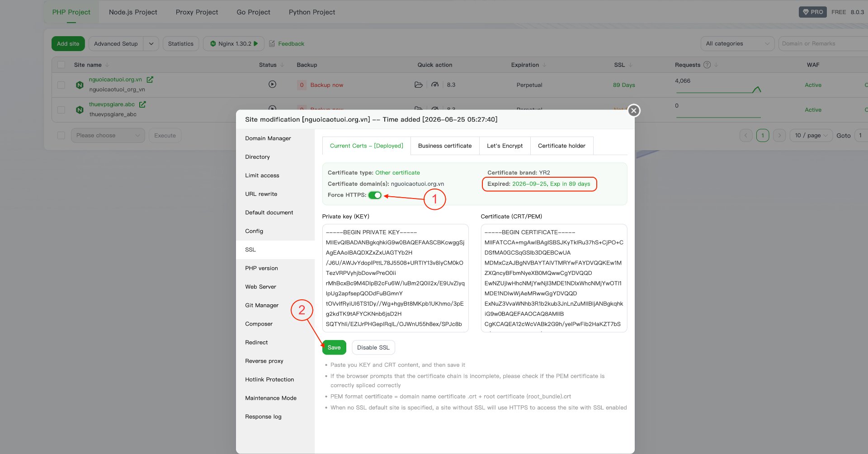Click the Disable SSL button
The width and height of the screenshot is (868, 454).
pos(373,347)
